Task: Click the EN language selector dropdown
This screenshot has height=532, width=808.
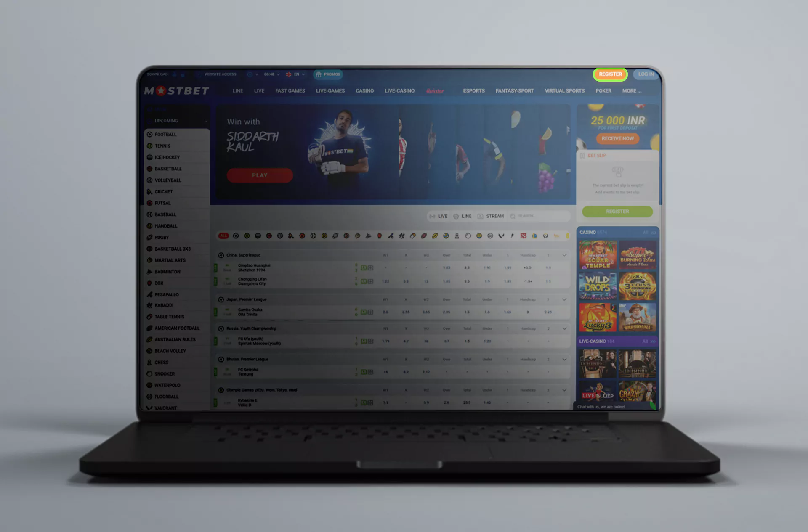Action: tap(295, 74)
